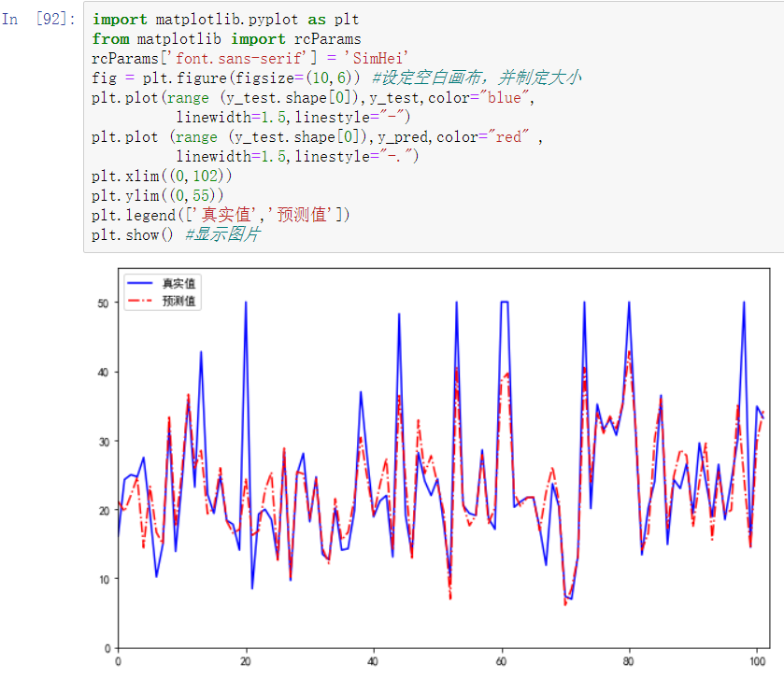Click the plt.plot line with color="blue"
The width and height of the screenshot is (784, 678).
(313, 98)
